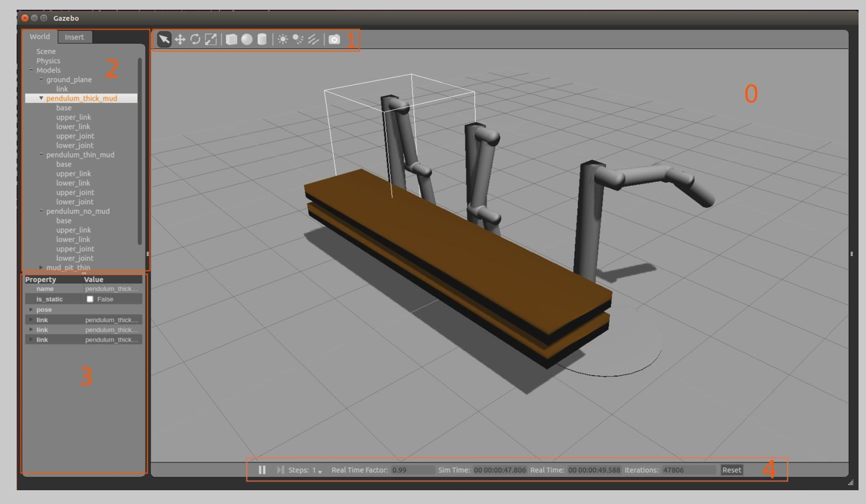Select upper_joint under pendulum_thin_mud
The image size is (866, 504).
click(75, 192)
